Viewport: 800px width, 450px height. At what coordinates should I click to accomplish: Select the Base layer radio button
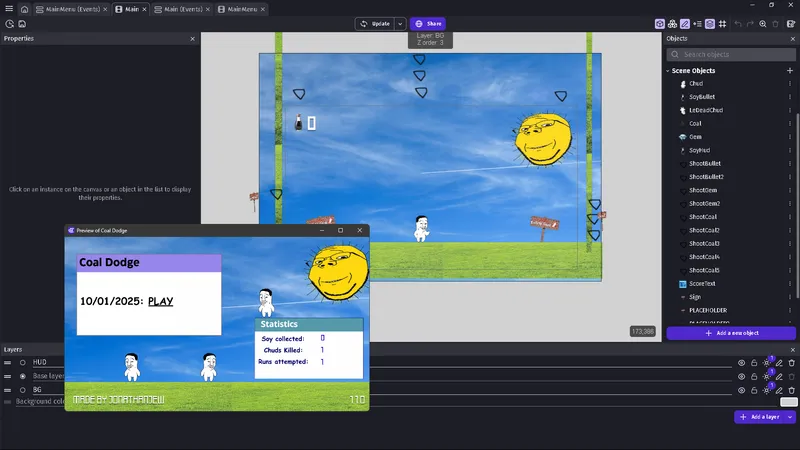tap(23, 376)
